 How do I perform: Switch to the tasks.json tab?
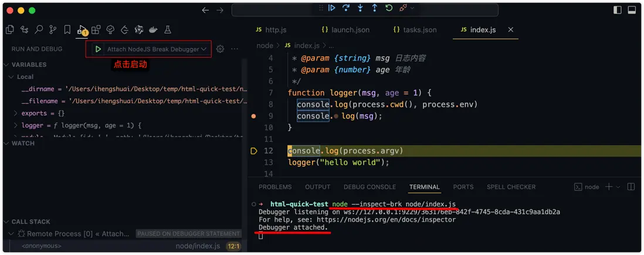click(x=415, y=30)
